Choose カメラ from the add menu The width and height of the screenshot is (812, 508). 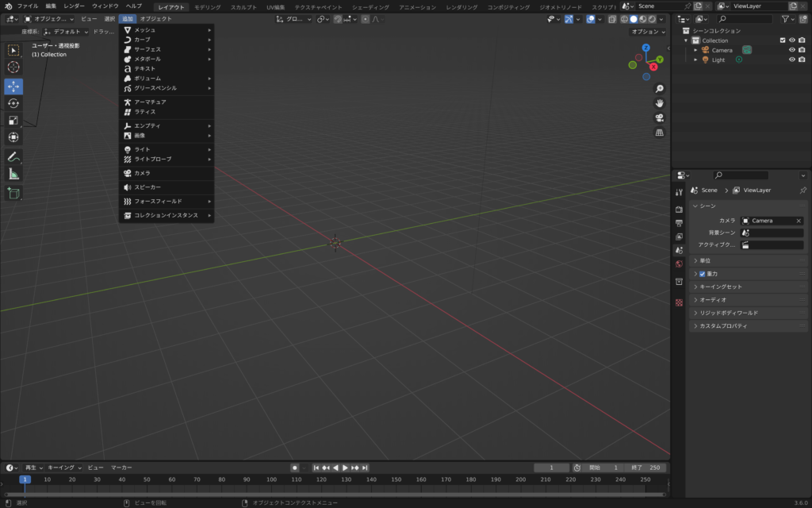pyautogui.click(x=167, y=174)
